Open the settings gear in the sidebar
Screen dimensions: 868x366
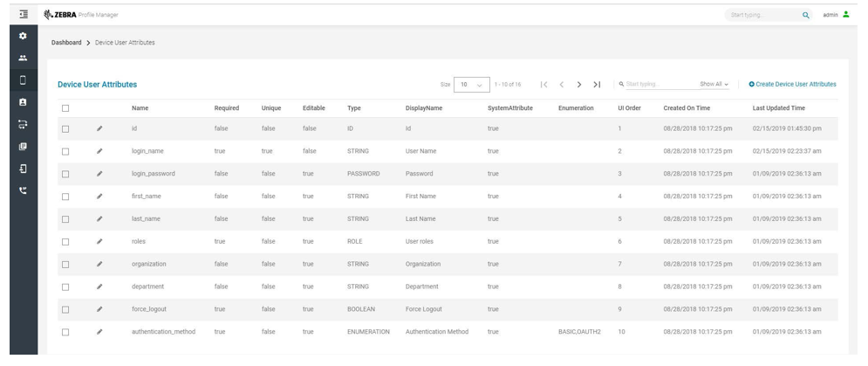click(23, 37)
